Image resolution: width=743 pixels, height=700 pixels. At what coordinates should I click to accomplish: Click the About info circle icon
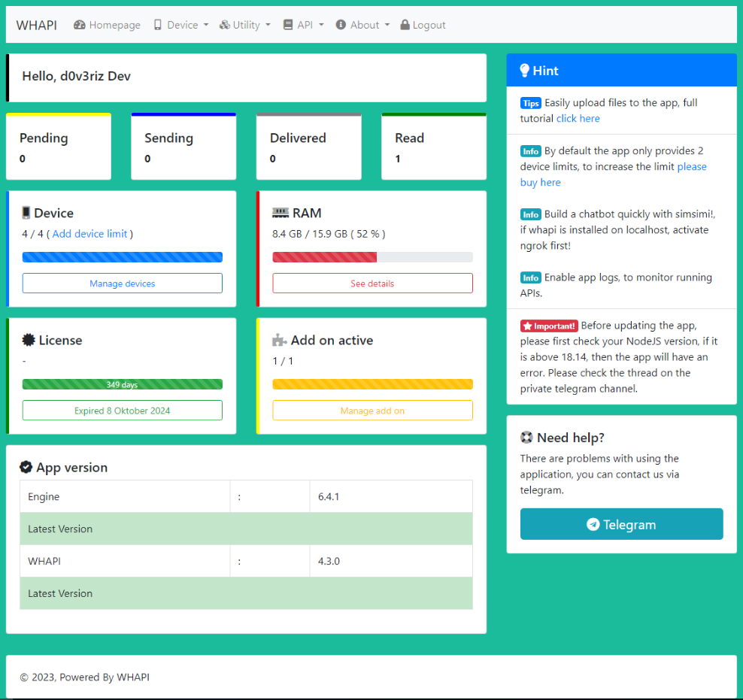point(340,25)
